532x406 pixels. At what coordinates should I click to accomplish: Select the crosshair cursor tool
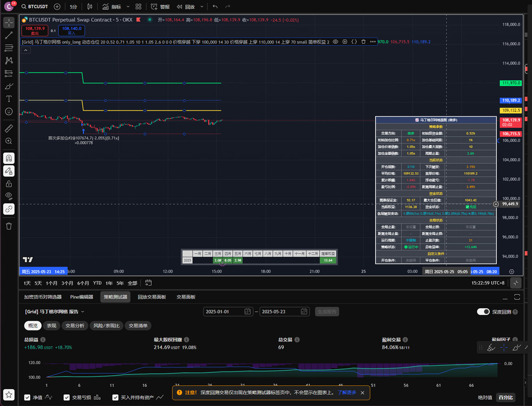pos(9,23)
